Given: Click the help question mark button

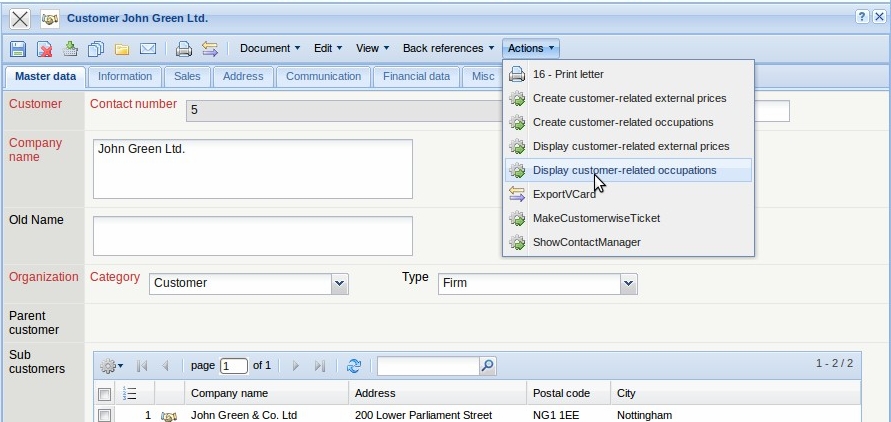Looking at the screenshot, I should (862, 18).
